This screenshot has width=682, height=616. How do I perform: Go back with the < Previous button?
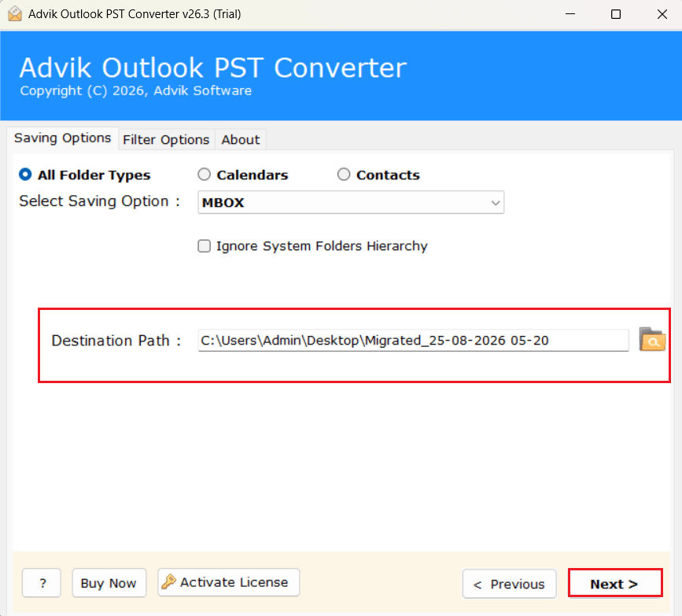pos(509,584)
